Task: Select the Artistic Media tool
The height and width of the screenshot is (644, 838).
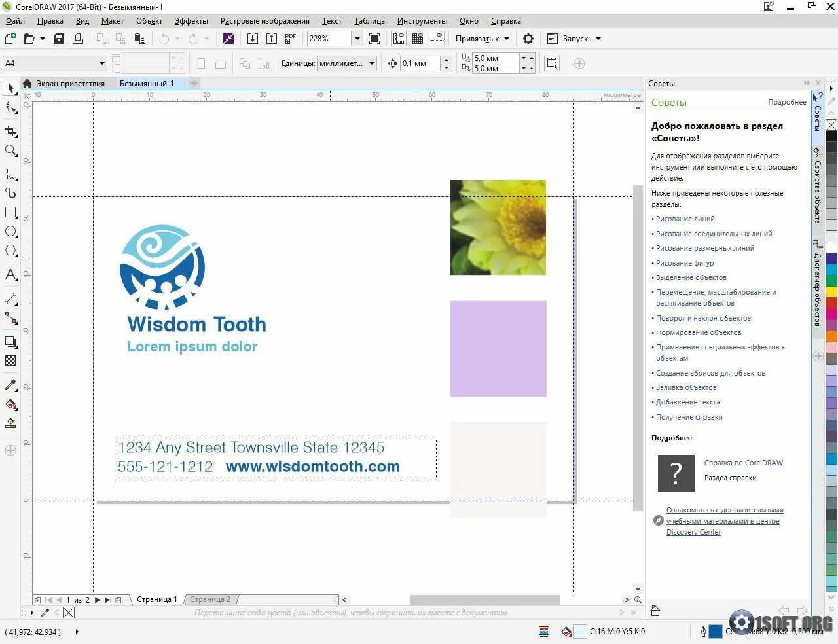Action: point(10,193)
